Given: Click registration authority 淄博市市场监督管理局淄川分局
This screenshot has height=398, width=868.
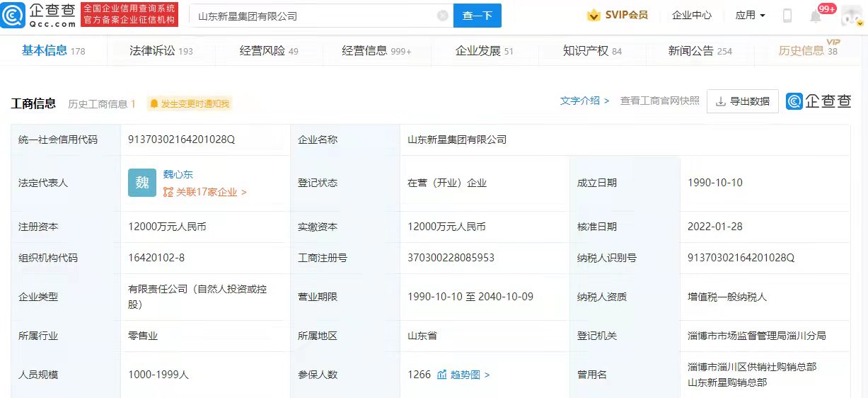Looking at the screenshot, I should tap(757, 336).
